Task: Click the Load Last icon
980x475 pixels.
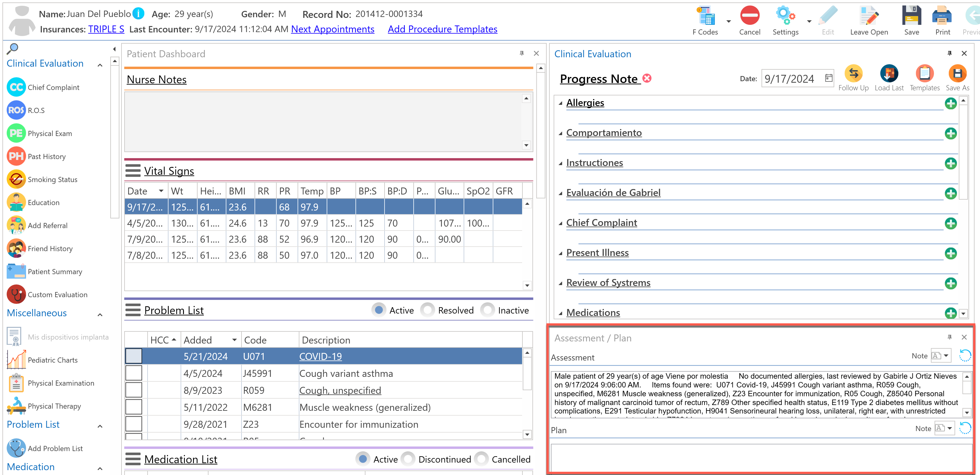Action: (889, 74)
